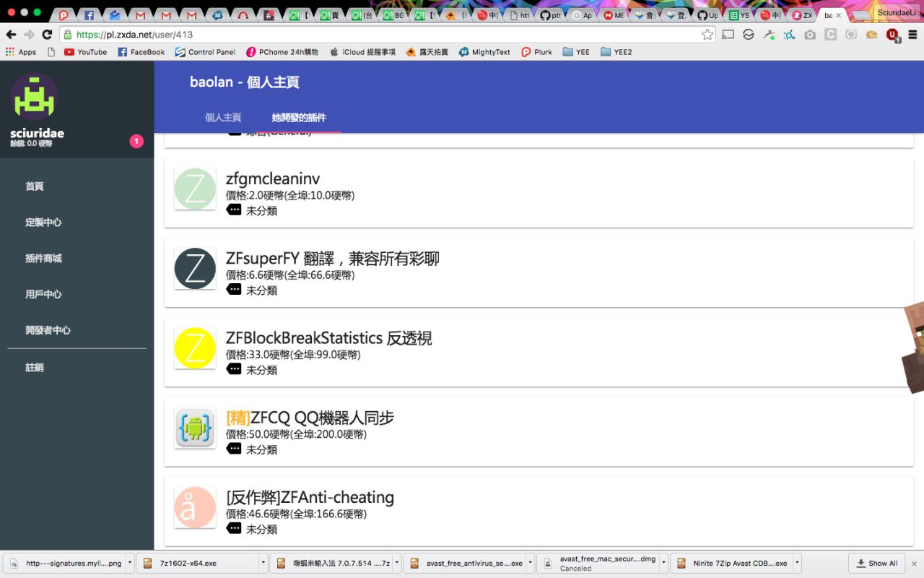Open the ZFCQ QQ機器人同步 plugin title

click(310, 418)
